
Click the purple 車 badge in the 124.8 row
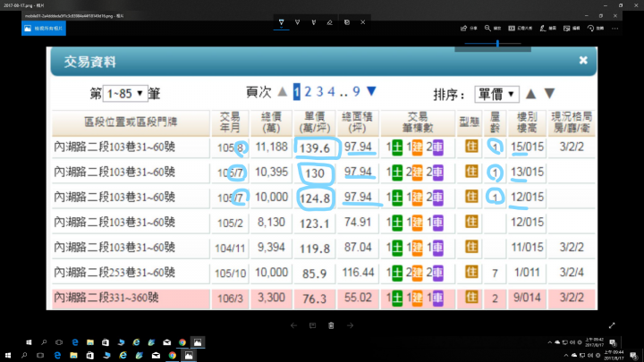click(437, 198)
